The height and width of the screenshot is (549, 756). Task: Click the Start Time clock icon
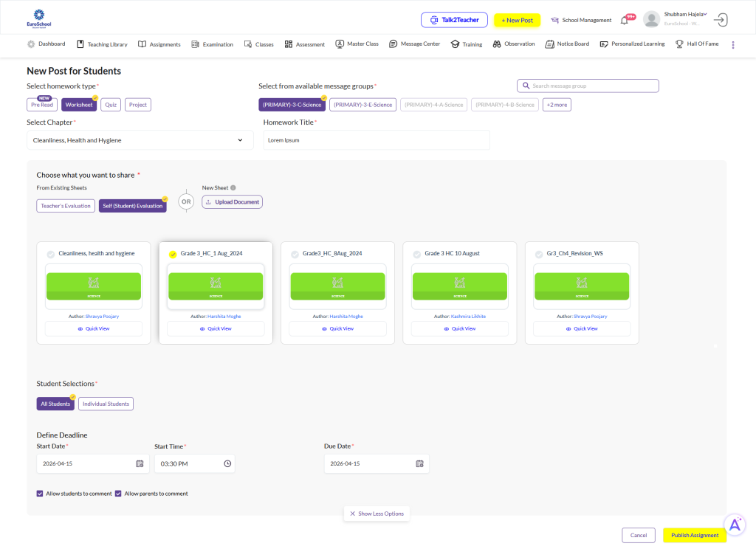tap(227, 463)
